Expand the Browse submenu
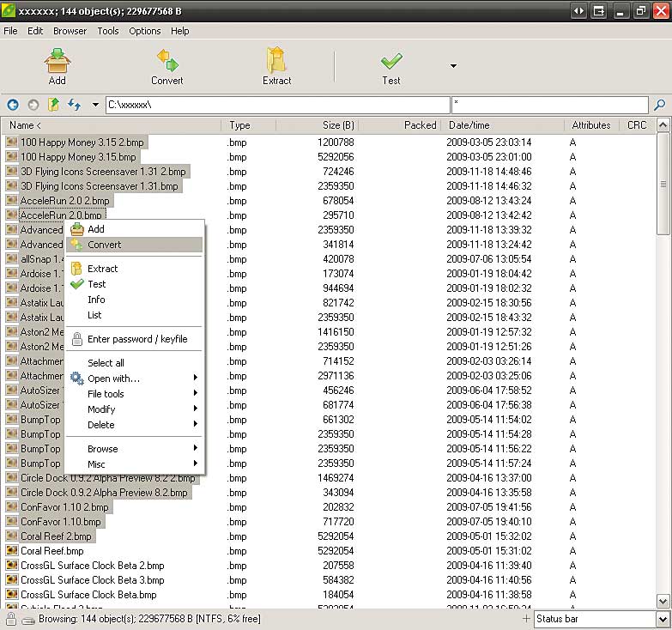Image resolution: width=672 pixels, height=630 pixels. [134, 449]
